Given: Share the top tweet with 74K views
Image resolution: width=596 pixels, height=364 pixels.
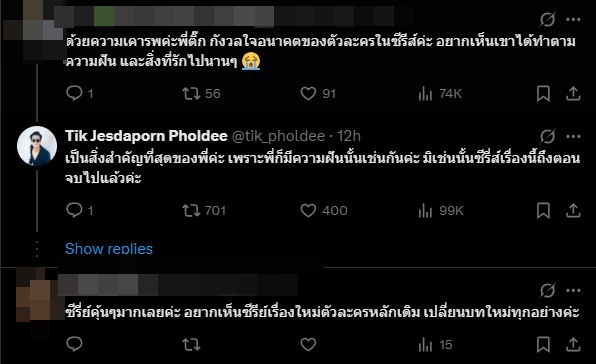Looking at the screenshot, I should 573,93.
